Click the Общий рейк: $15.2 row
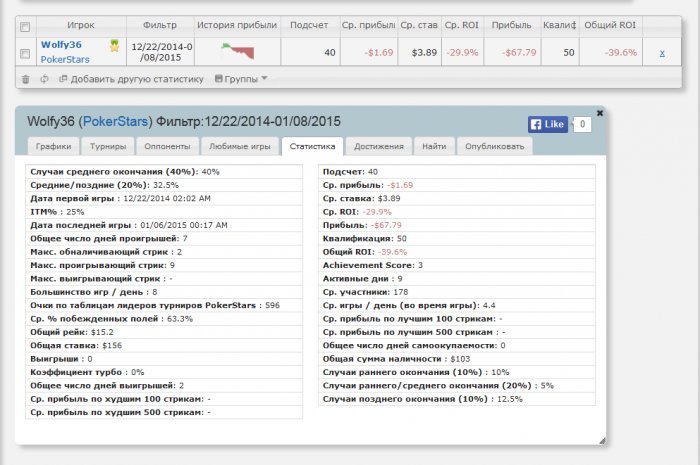The width and height of the screenshot is (700, 465). (164, 332)
